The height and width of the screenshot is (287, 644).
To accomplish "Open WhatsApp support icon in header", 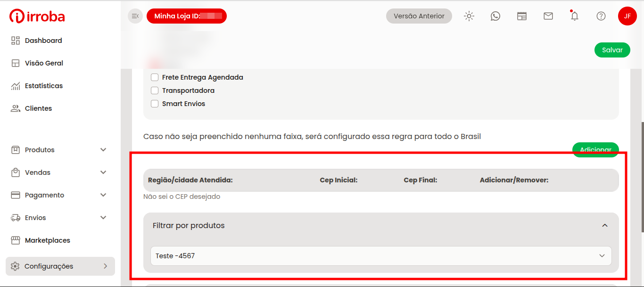I will [495, 16].
